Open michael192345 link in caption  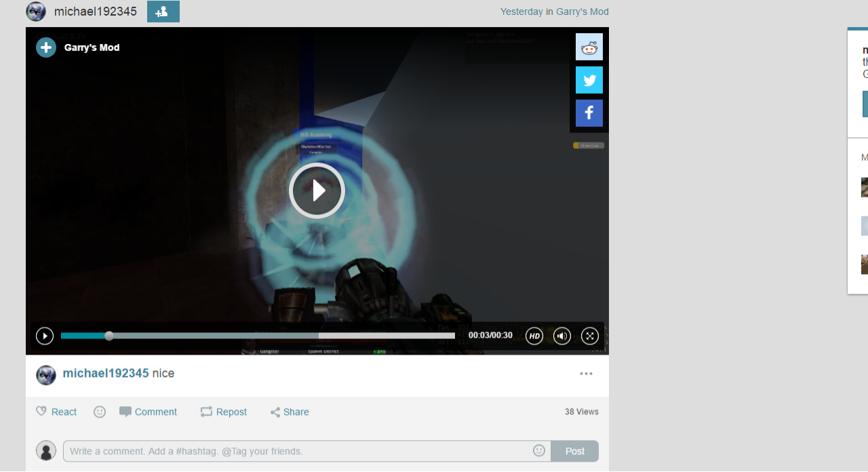(106, 373)
